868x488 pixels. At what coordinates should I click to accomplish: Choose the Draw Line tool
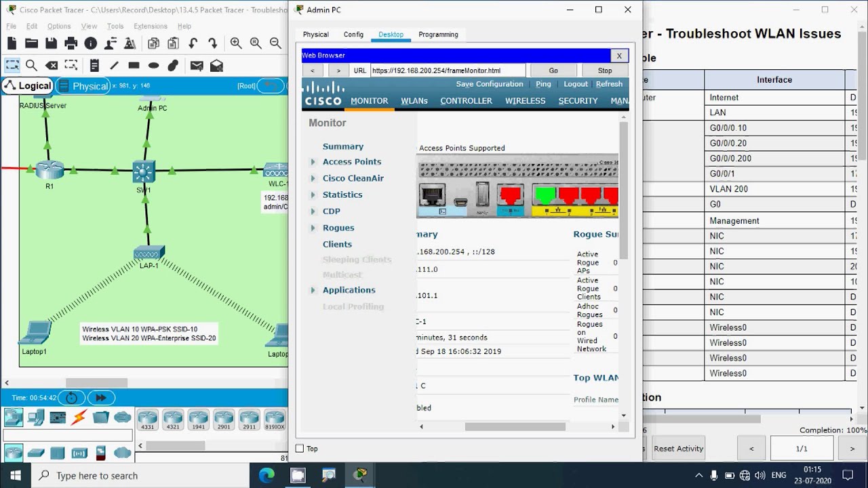(x=114, y=65)
